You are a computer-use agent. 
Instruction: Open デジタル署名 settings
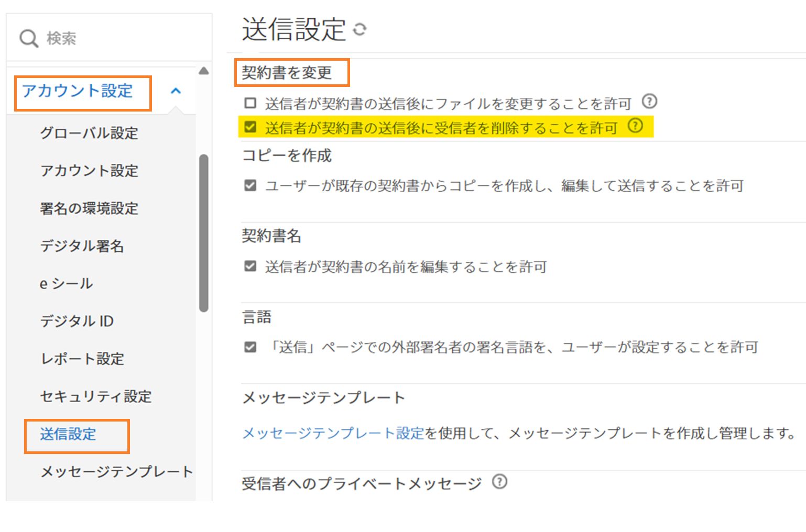pyautogui.click(x=82, y=246)
